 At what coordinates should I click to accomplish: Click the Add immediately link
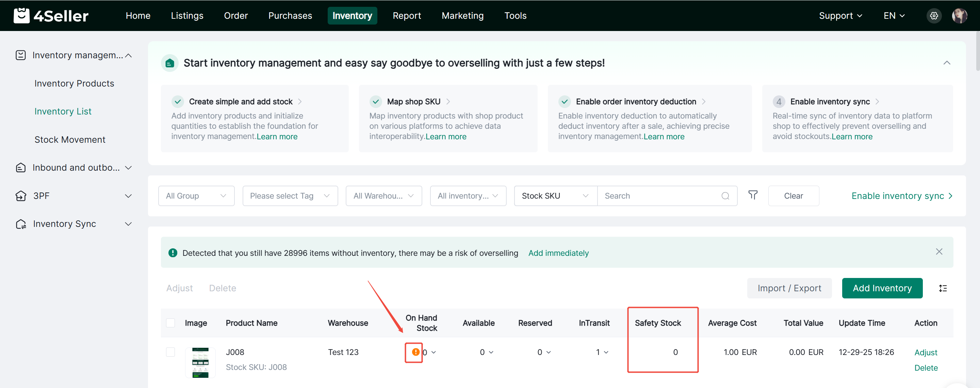[558, 252]
